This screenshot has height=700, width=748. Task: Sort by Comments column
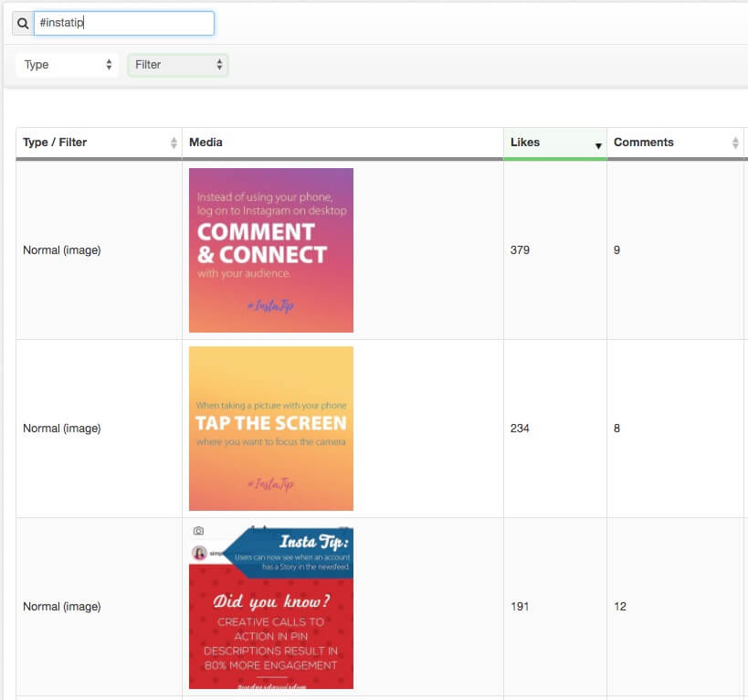675,143
